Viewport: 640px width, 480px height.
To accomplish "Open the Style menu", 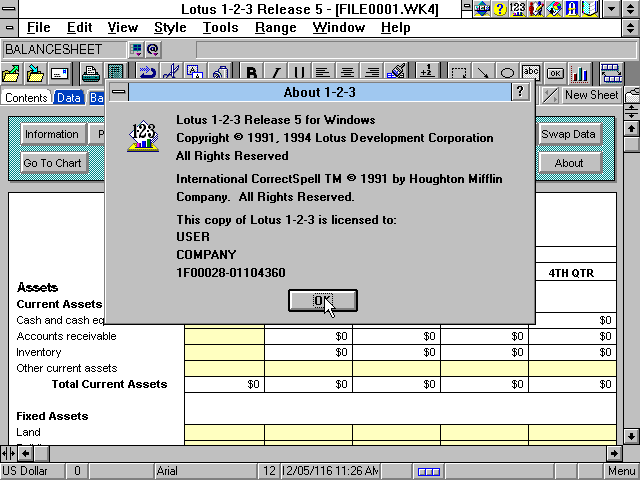I will (x=170, y=27).
